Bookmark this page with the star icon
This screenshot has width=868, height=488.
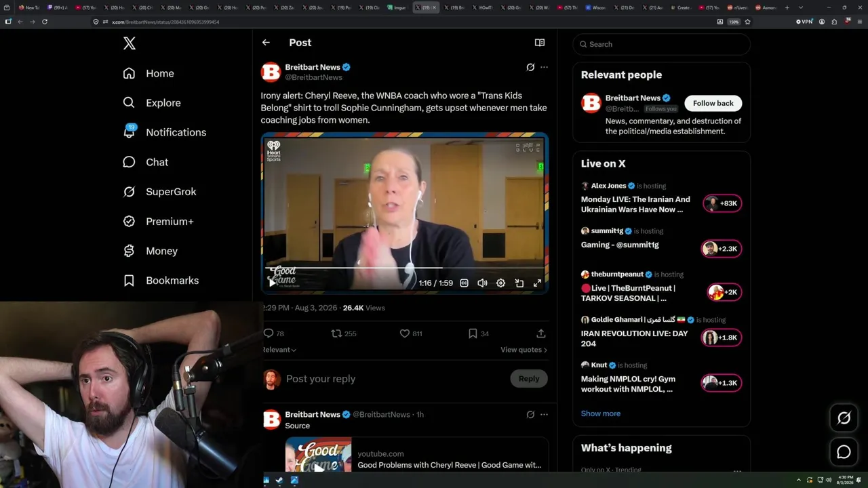tap(747, 22)
